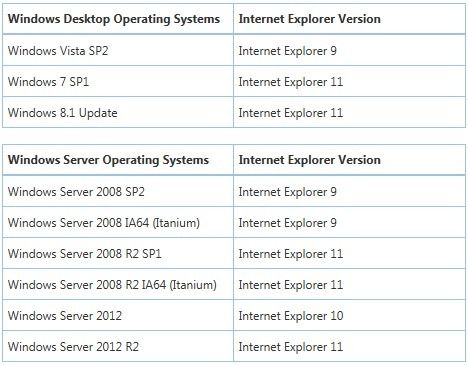
Task: Click Internet Explorer 10 beside Windows Server 2012
Action: pos(291,316)
